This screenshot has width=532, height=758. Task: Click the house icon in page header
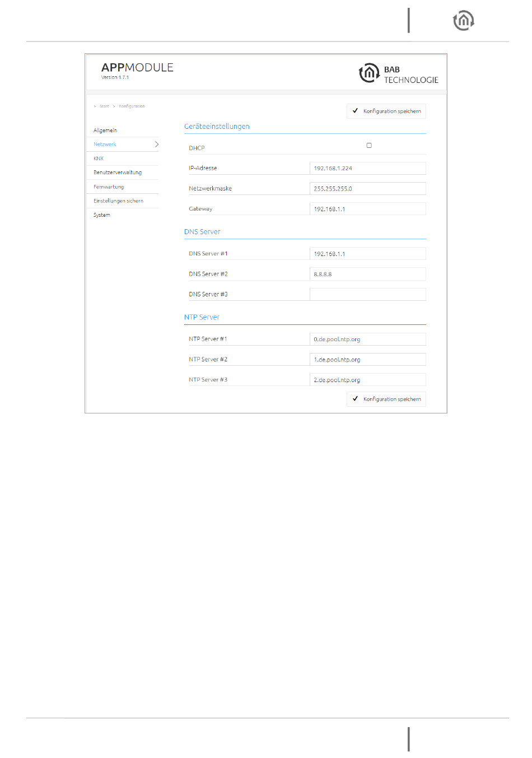463,21
